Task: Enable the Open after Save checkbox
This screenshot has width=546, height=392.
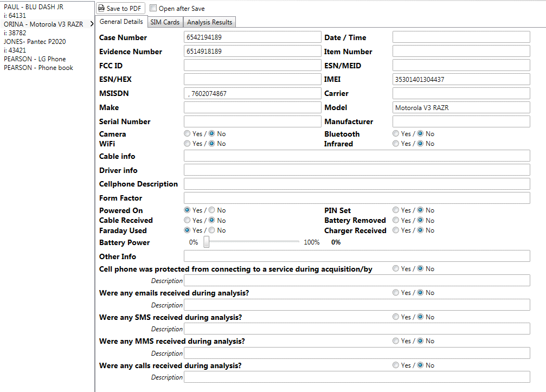Action: pyautogui.click(x=153, y=8)
